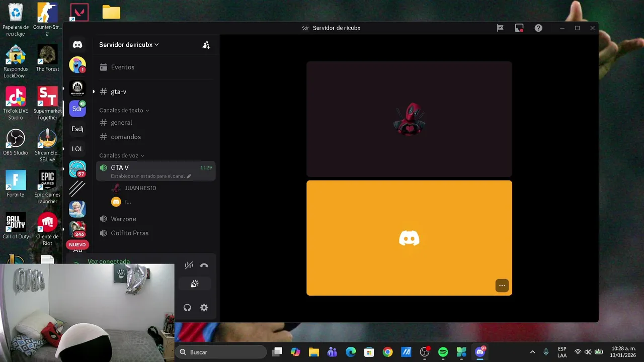Select the Papelera de reciclaje desktop icon
644x362 pixels.
[16, 20]
